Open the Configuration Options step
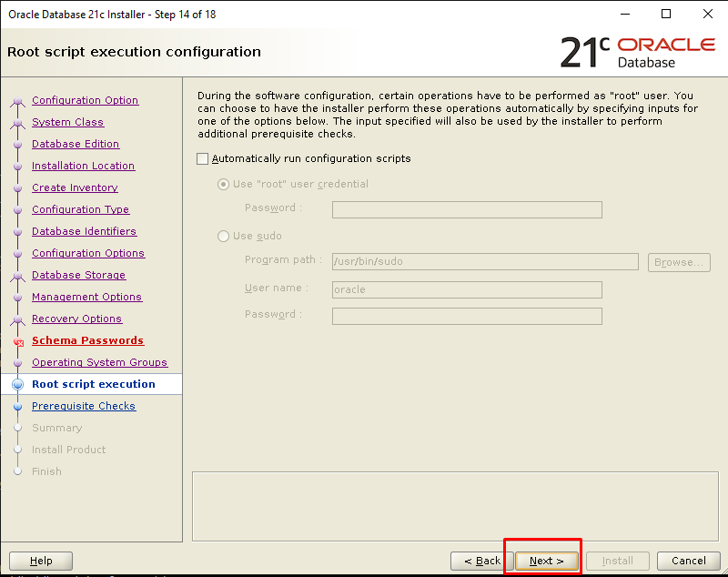The width and height of the screenshot is (728, 577). click(x=88, y=253)
